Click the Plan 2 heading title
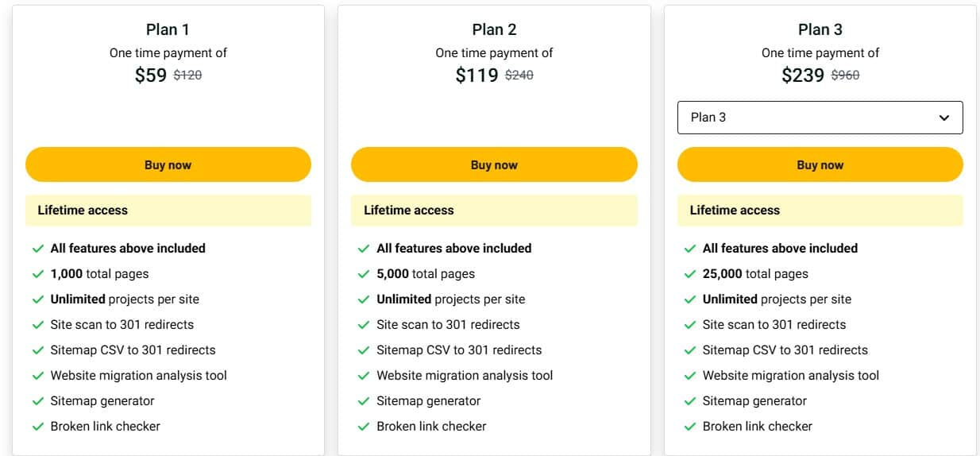The height and width of the screenshot is (456, 980). click(494, 29)
